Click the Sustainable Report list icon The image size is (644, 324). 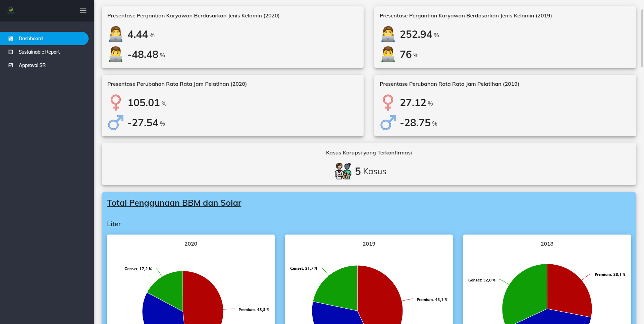click(x=11, y=52)
